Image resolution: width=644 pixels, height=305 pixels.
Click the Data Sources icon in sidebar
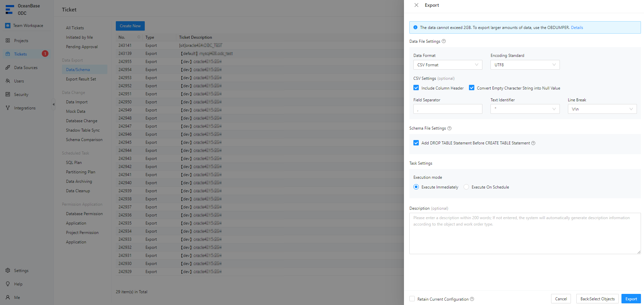click(x=8, y=68)
